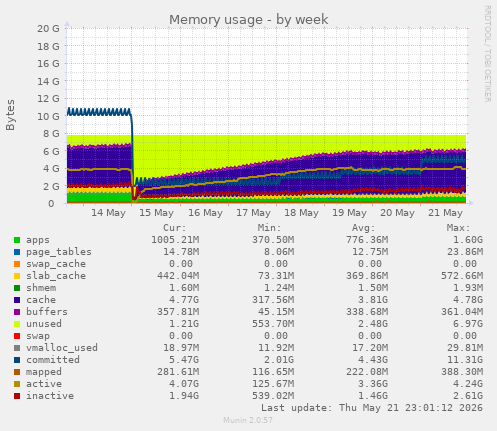Click the 'slab_cache' legend label
The height and width of the screenshot is (431, 497).
(56, 276)
